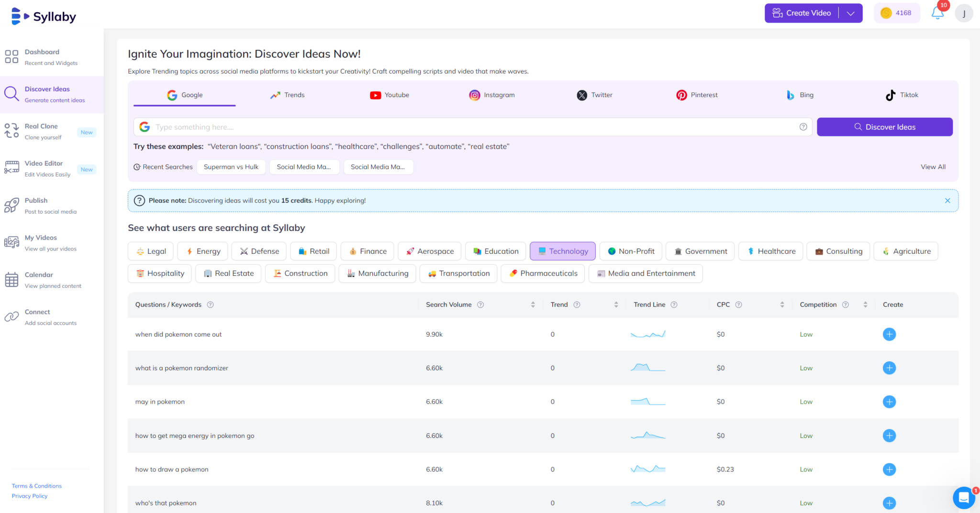Open My Videos from the sidebar
Viewport: 980px width, 513px height.
coord(11,242)
